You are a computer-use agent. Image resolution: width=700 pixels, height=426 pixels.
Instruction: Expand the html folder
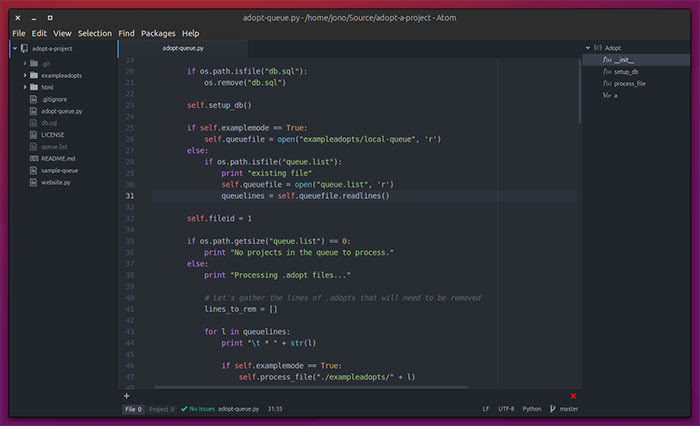pyautogui.click(x=25, y=87)
